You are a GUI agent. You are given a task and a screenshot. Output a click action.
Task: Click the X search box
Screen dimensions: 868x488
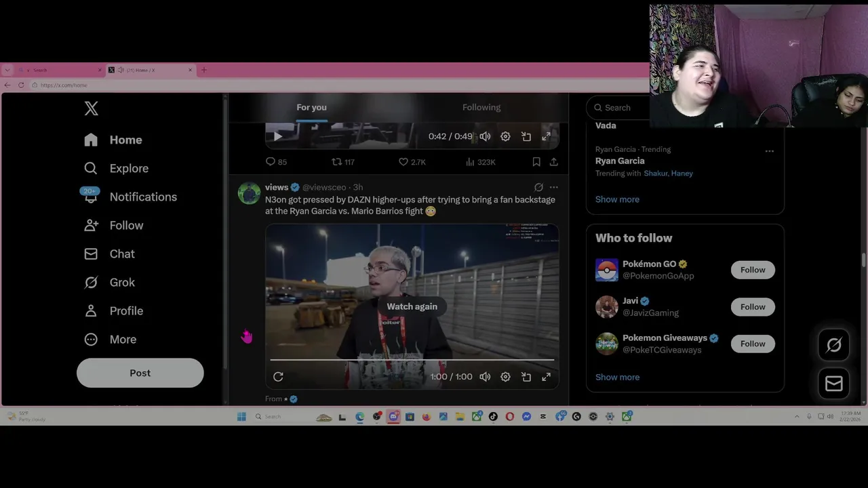(618, 107)
